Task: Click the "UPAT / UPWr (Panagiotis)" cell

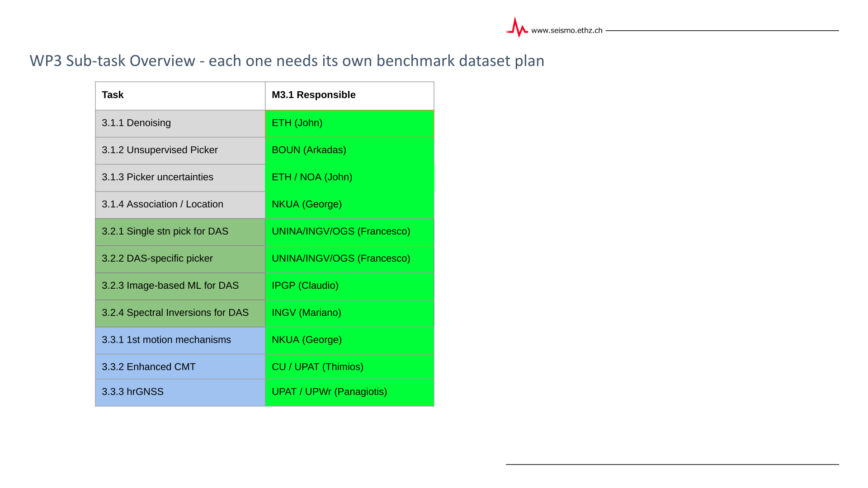Action: click(349, 392)
